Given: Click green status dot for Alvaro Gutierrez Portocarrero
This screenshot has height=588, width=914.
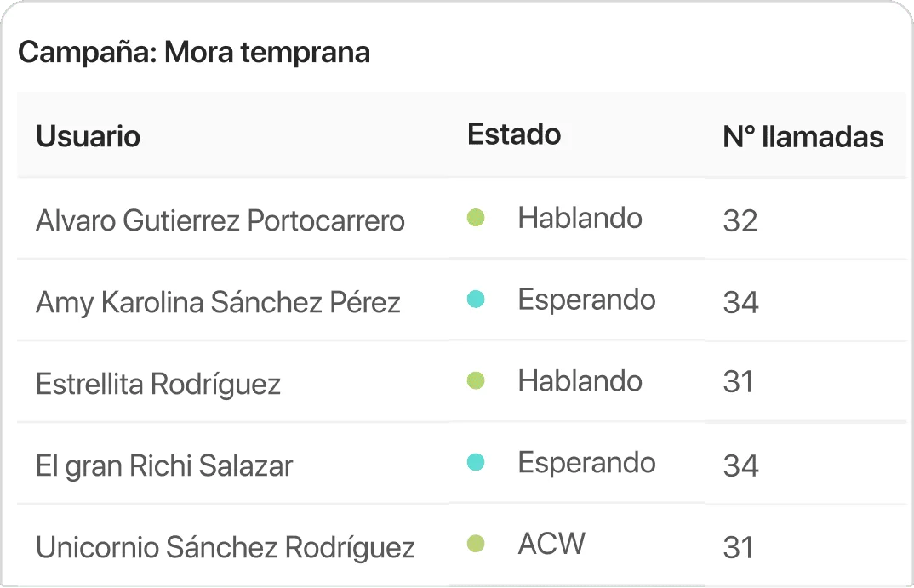Looking at the screenshot, I should 476,219.
